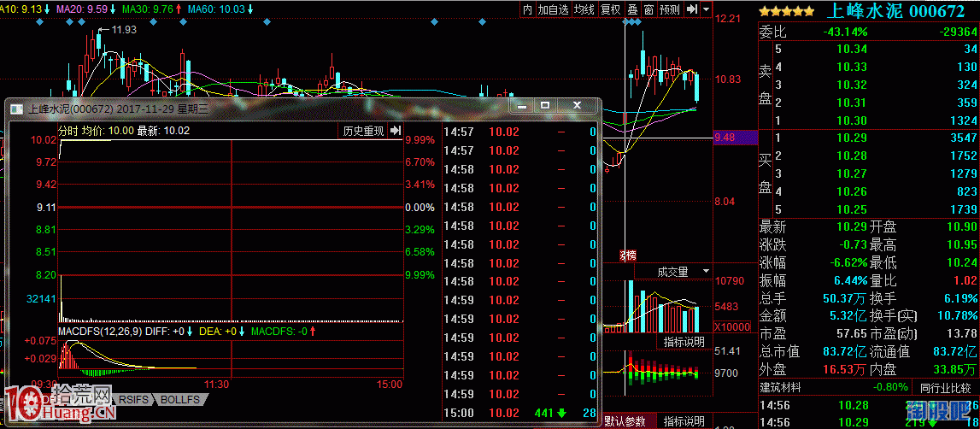
Task: Click the 分时 均价: 10.00 header text
Action: tap(97, 131)
